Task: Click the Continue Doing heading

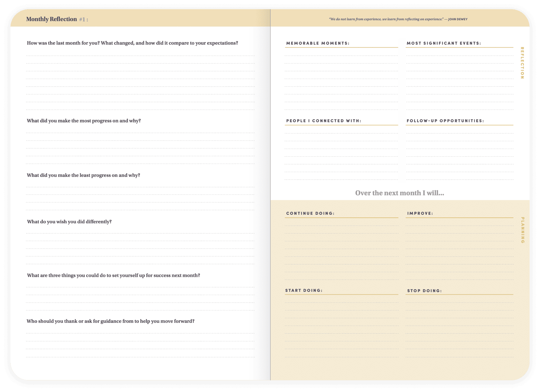Action: click(x=310, y=213)
